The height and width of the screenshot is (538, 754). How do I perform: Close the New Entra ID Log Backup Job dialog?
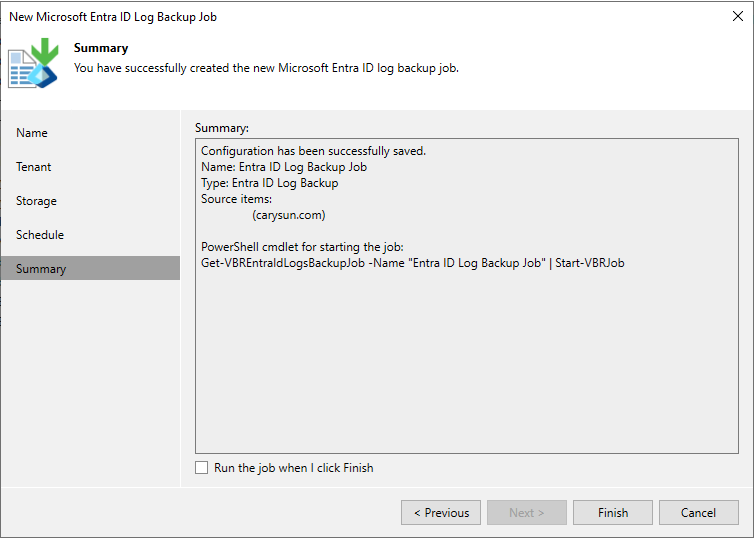[x=737, y=17]
